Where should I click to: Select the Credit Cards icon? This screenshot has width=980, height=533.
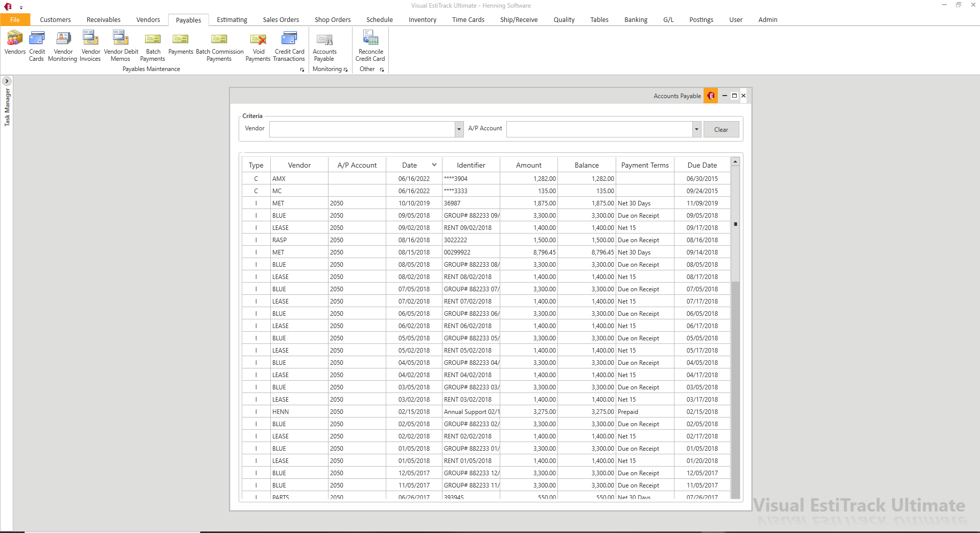(36, 45)
